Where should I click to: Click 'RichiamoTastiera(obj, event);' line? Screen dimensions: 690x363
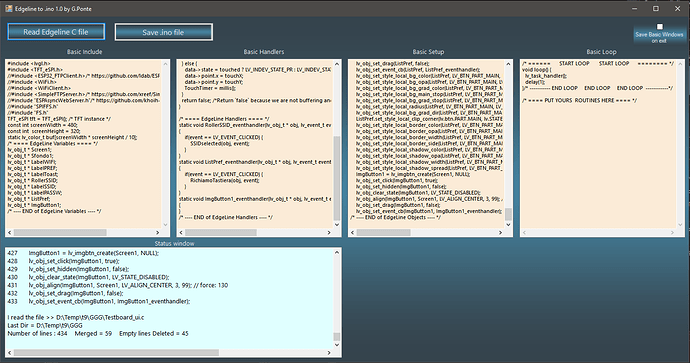(x=224, y=180)
